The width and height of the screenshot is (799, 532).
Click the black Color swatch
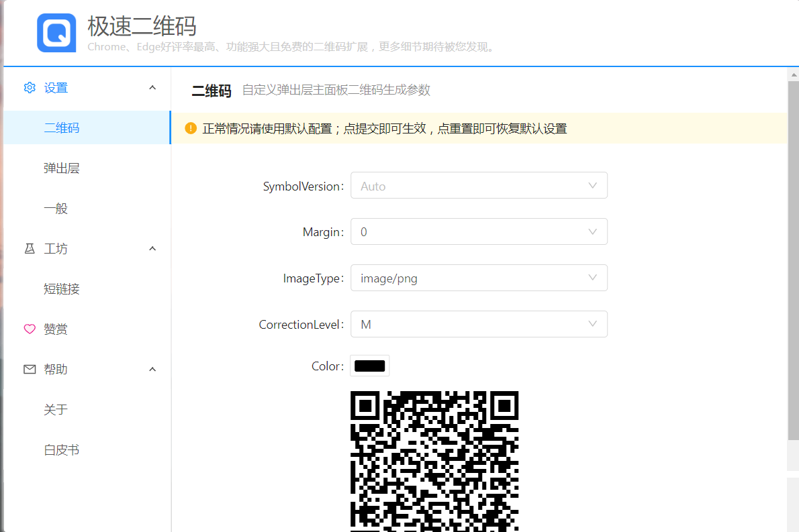click(369, 366)
